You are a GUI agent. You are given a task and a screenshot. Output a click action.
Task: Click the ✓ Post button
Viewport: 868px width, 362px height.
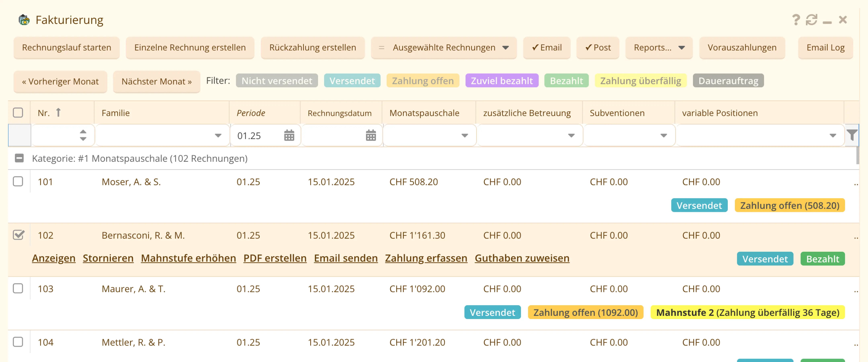click(598, 47)
